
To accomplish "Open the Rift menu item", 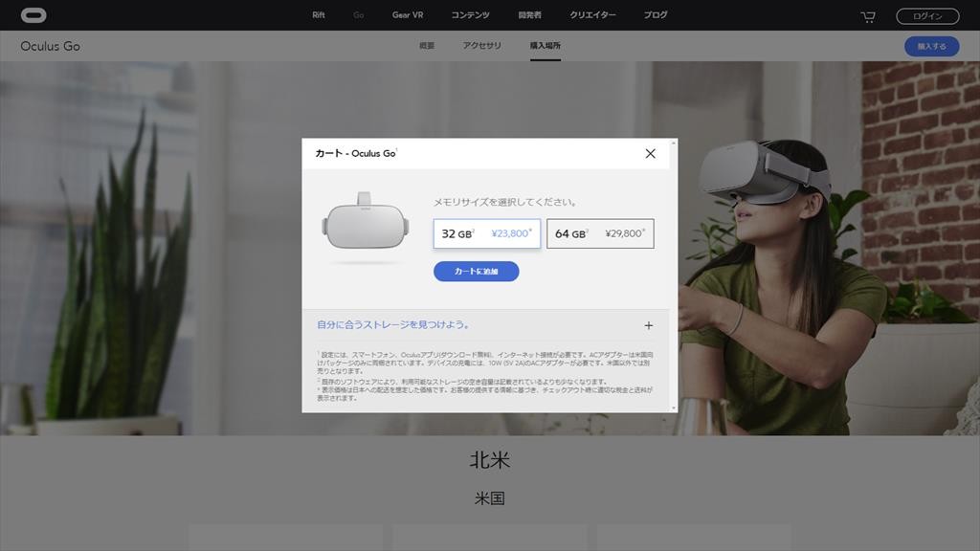I will point(319,15).
